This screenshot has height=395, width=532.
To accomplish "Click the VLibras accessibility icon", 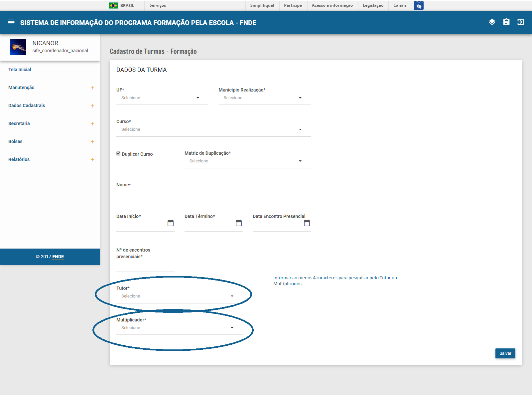I will click(x=419, y=5).
